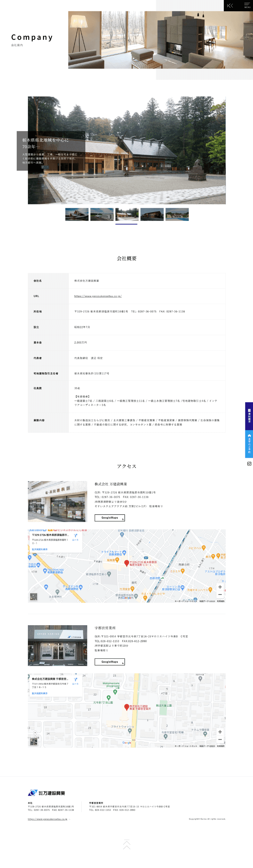
Task: Toggle satellite view on head office map
Action: 34,597
